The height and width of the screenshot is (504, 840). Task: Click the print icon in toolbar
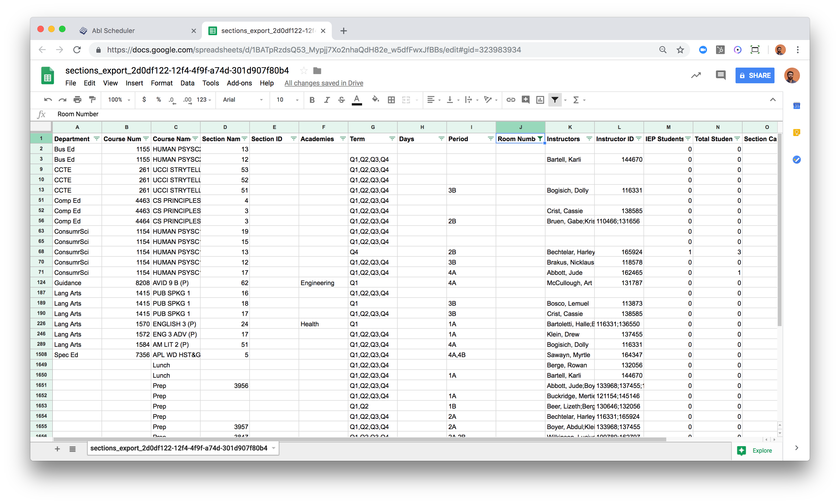tap(77, 100)
